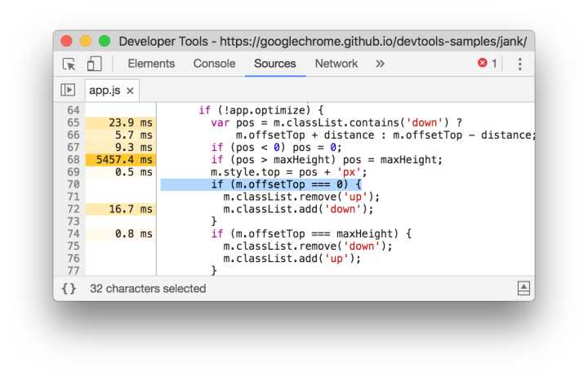Click the 9.3 ms timing value
This screenshot has width=588, height=377.
point(133,147)
